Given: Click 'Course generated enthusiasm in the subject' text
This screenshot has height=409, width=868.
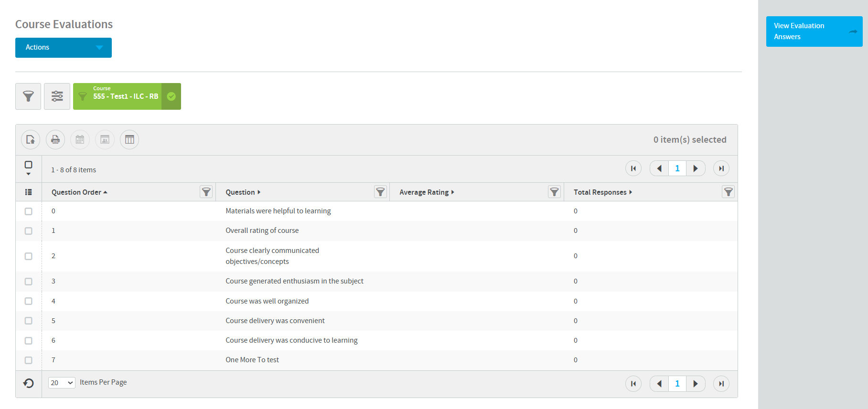Looking at the screenshot, I should coord(294,281).
